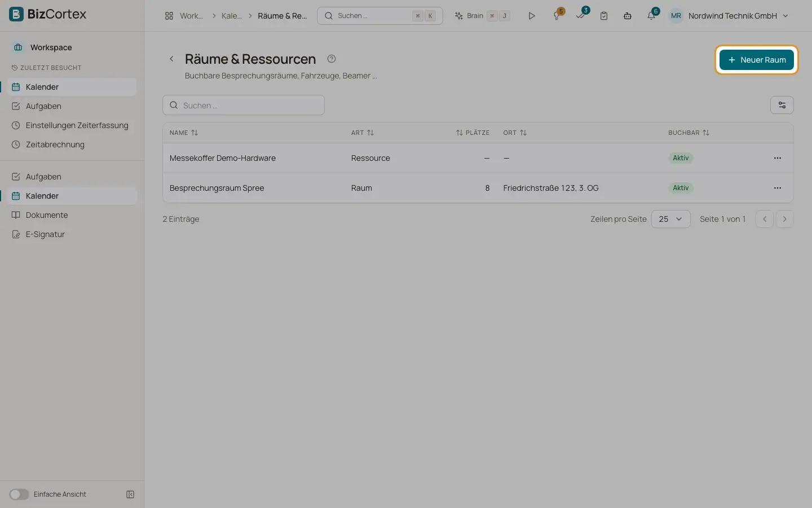The image size is (812, 508).
Task: Click the Neuer Raum button
Action: point(757,60)
